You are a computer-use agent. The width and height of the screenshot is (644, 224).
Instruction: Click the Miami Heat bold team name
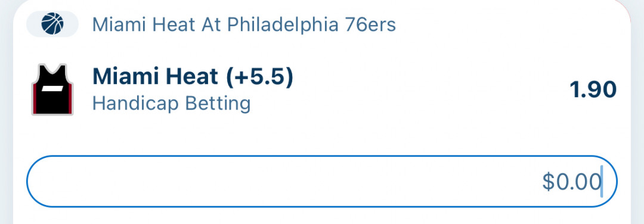tap(155, 77)
